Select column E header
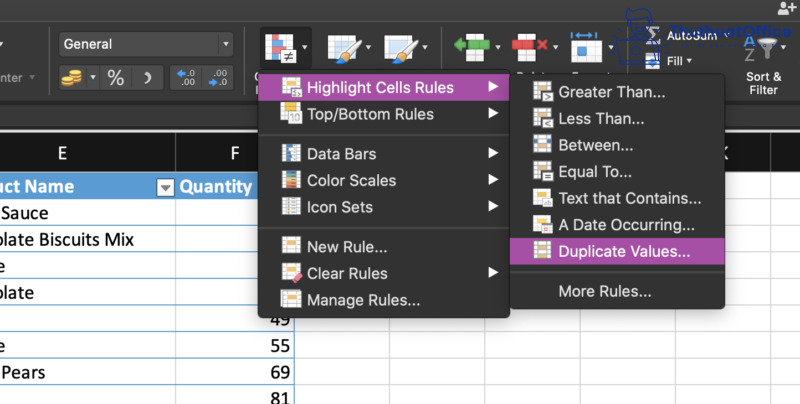 click(x=87, y=153)
